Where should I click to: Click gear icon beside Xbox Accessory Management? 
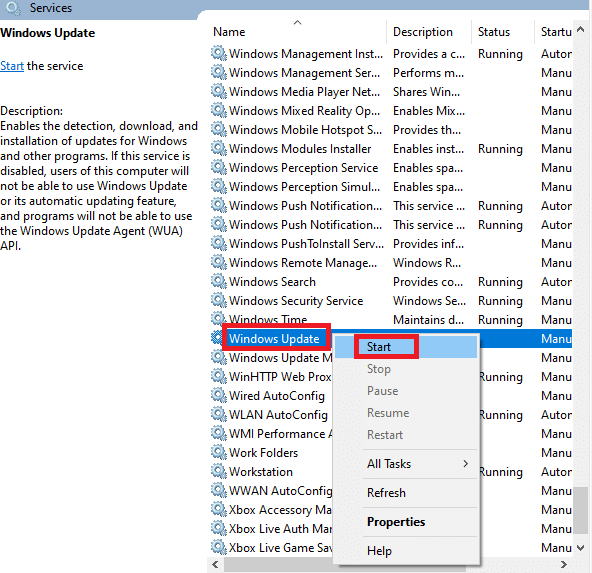tap(219, 509)
